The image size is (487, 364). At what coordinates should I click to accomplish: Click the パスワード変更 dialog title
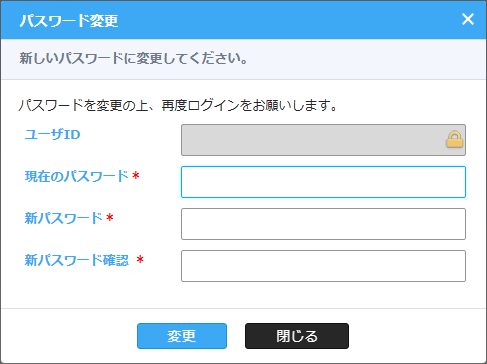tap(69, 21)
